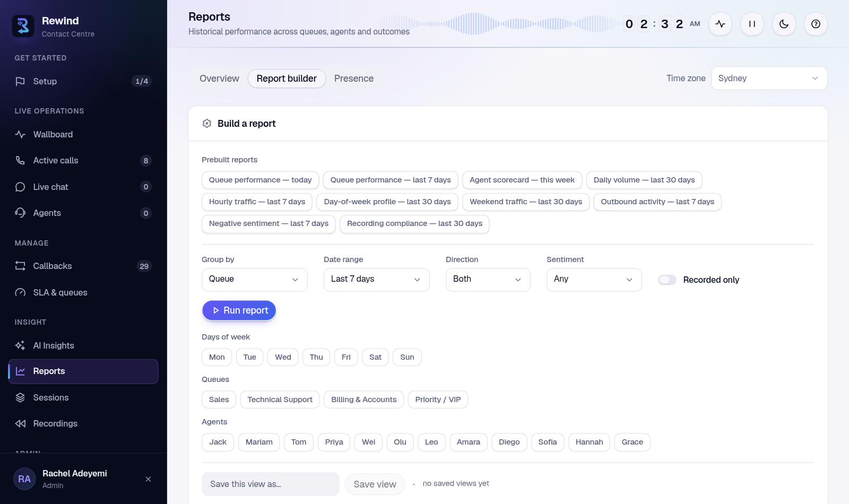Expand the Sentiment dropdown
Screen dimensions: 849x504
[x=594, y=280]
